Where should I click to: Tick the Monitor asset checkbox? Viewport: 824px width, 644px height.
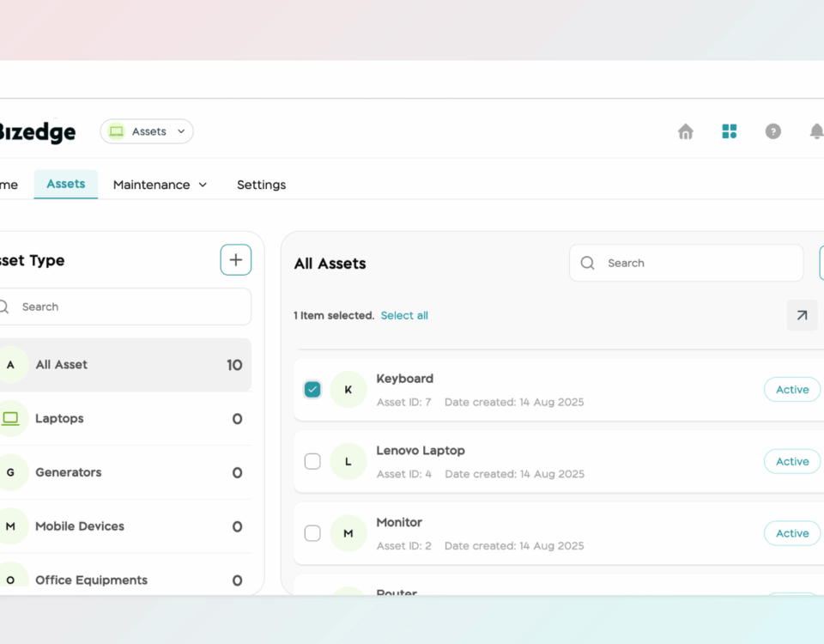tap(312, 533)
